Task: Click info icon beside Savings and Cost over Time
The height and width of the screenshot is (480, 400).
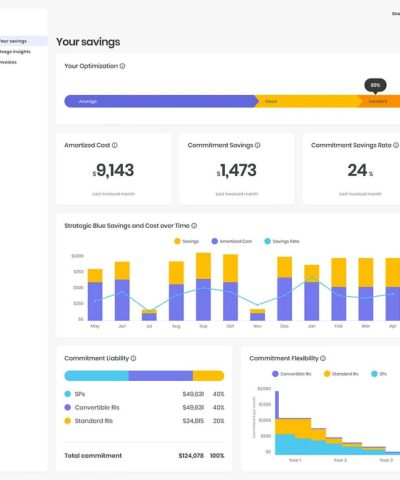Action: [194, 226]
